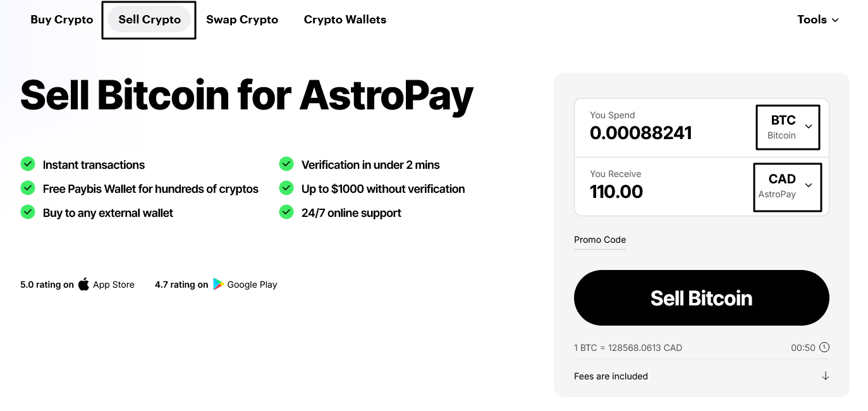
Task: Open the Promo Code entry link
Action: 599,240
